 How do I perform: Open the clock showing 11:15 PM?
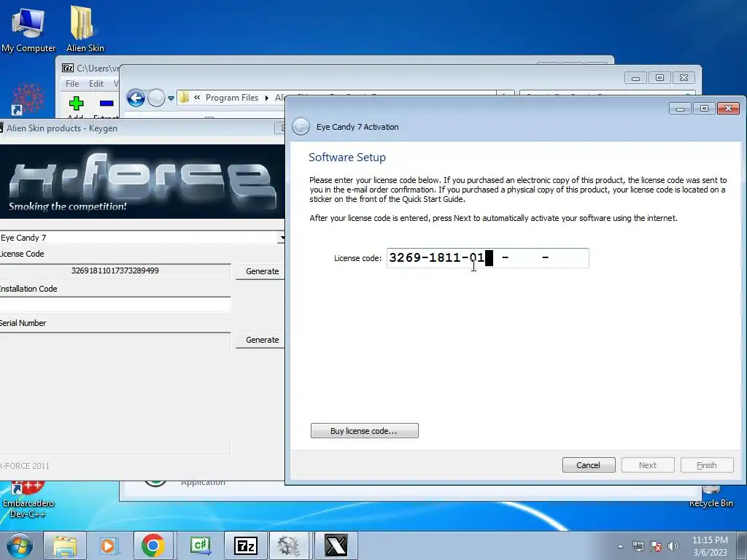tap(710, 546)
